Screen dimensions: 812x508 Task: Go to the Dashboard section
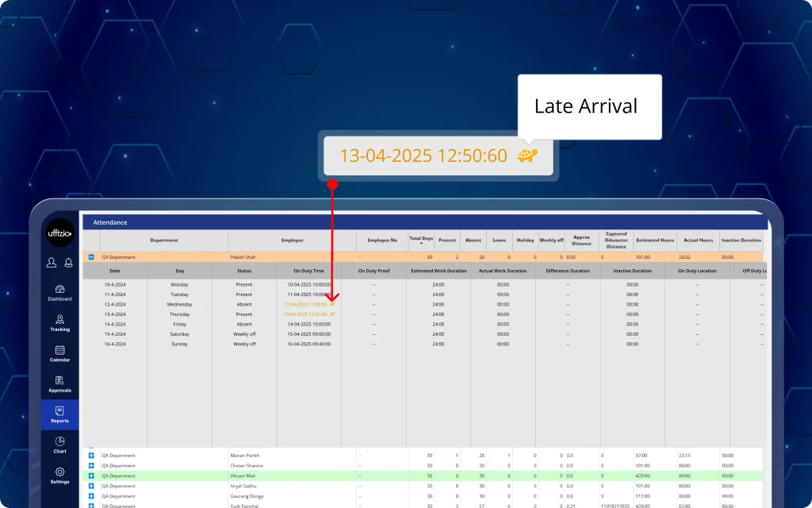click(x=60, y=293)
